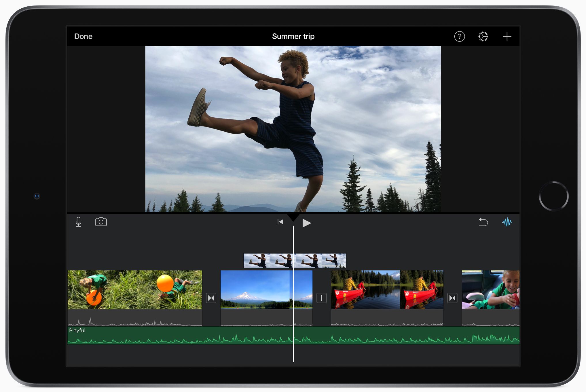
Task: Select the jumping boy overlay clip
Action: tap(320, 261)
